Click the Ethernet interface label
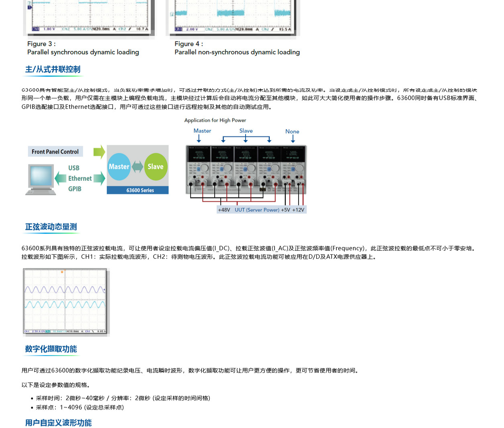Image resolution: width=504 pixels, height=428 pixels. [x=80, y=178]
